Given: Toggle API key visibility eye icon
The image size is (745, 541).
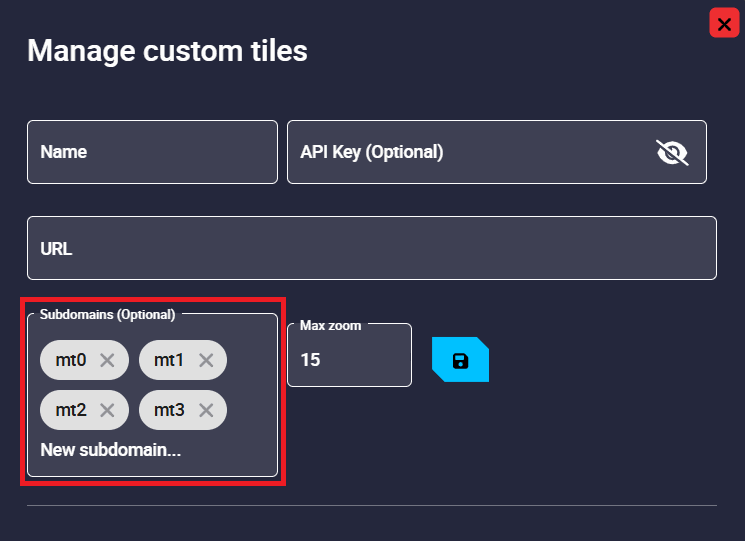Looking at the screenshot, I should click(672, 152).
